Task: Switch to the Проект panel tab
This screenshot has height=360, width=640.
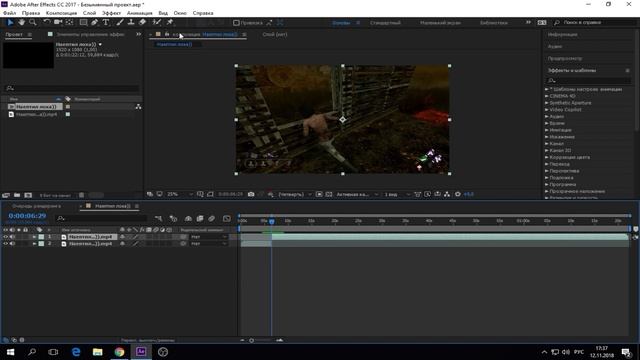Action: (14, 35)
